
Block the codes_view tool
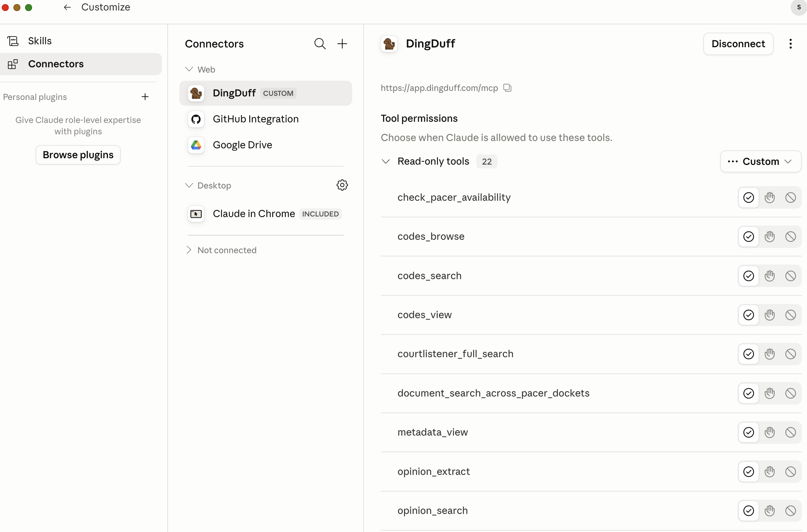click(791, 315)
